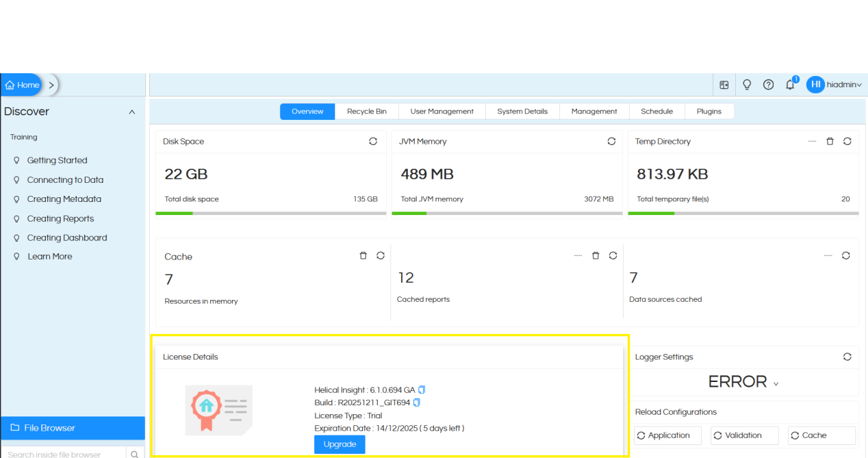Click the lightbulb ideas icon in the header
The width and height of the screenshot is (868, 458).
746,84
